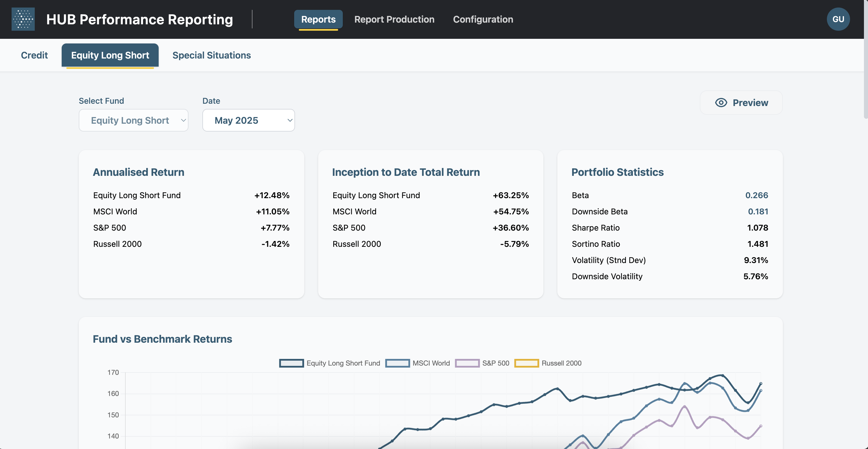Viewport: 868px width, 449px height.
Task: Select the Equity Long Short tab
Action: point(110,55)
